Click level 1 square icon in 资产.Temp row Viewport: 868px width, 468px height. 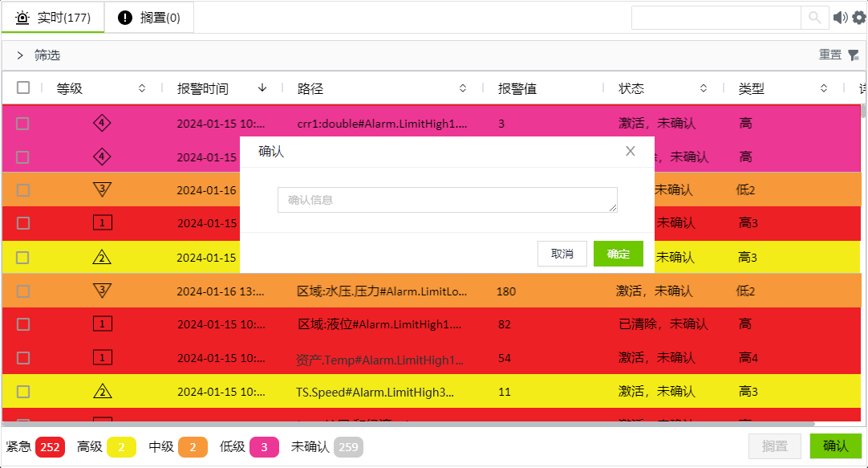coord(102,357)
